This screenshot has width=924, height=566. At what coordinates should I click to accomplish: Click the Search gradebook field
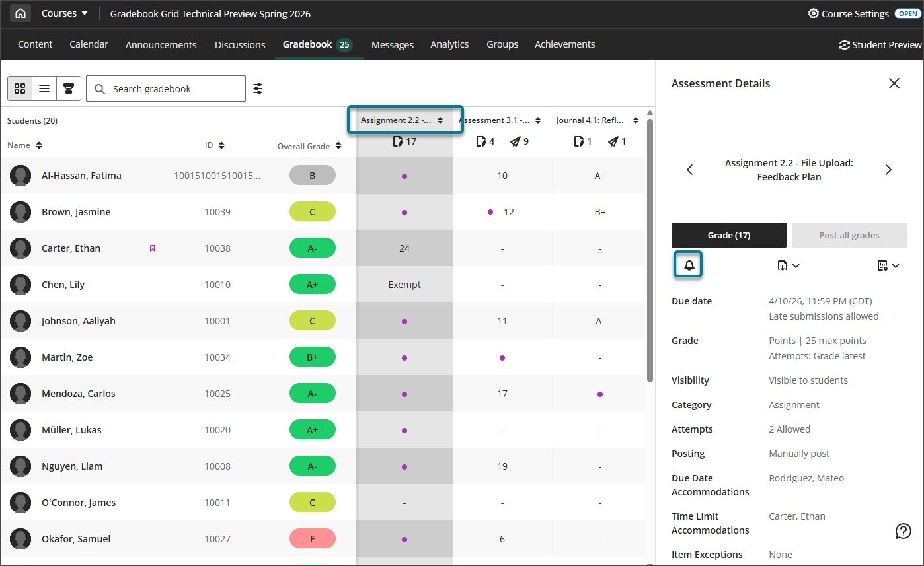(166, 88)
